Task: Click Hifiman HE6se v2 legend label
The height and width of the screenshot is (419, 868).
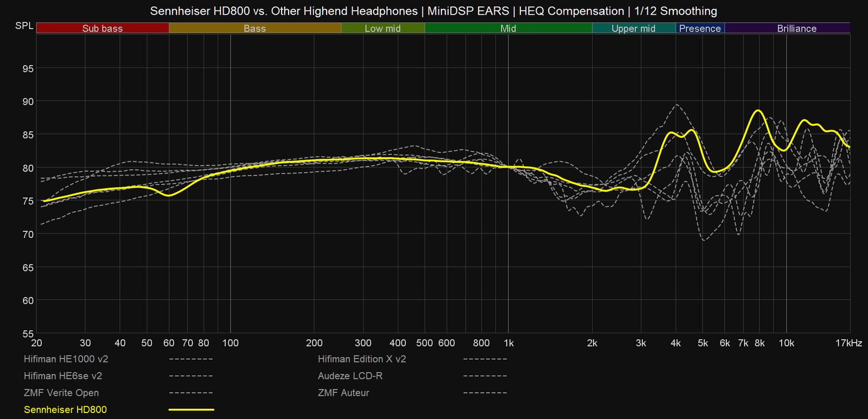Action: (63, 376)
